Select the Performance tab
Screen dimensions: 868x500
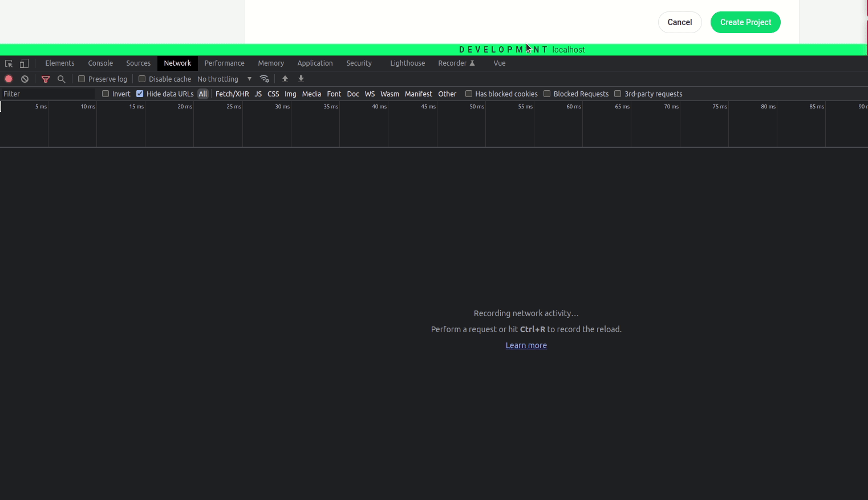click(225, 63)
